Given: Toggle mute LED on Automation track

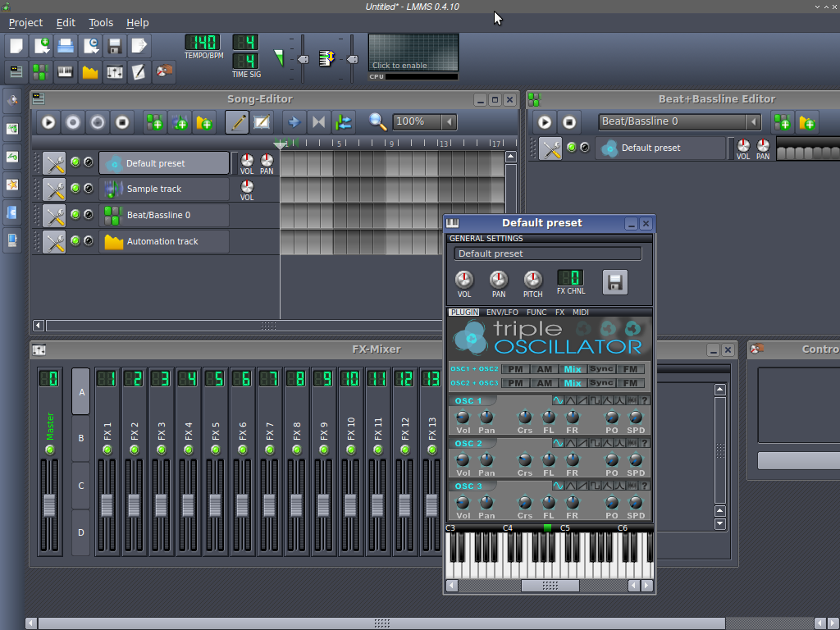Looking at the screenshot, I should 75,241.
